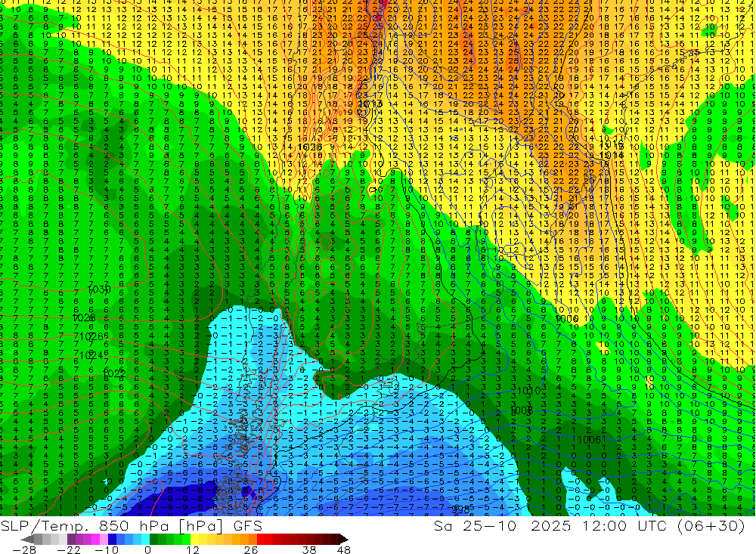The height and width of the screenshot is (554, 756).
Task: Click the 1008 isobar label
Action: pyautogui.click(x=521, y=410)
